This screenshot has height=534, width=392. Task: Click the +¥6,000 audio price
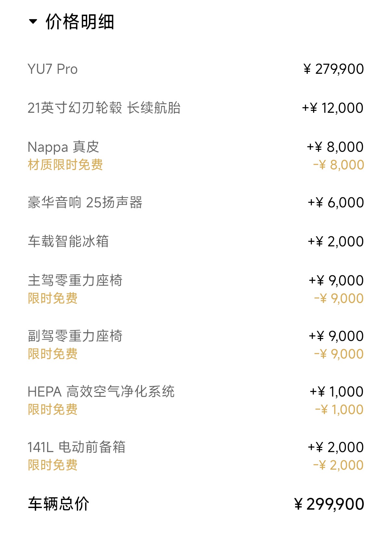pos(336,202)
